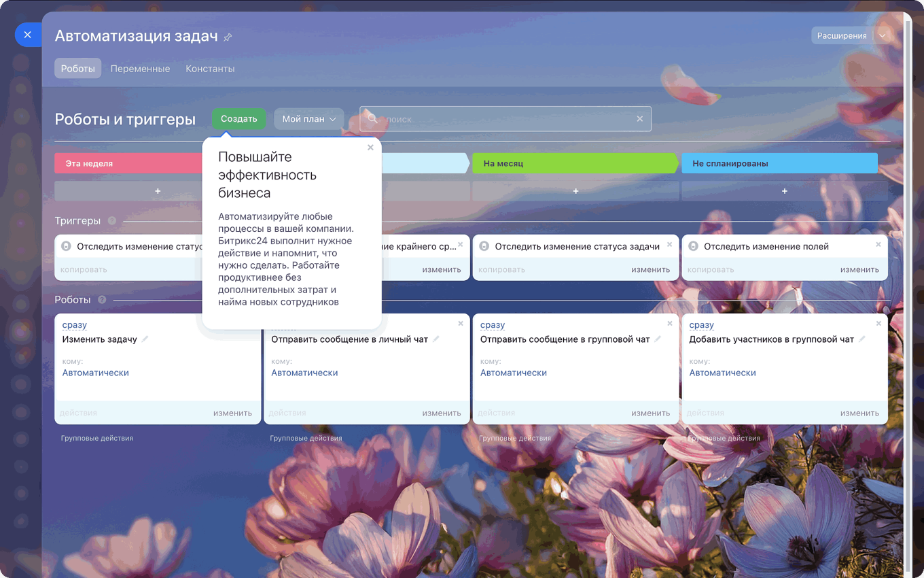Close the side panel with blue X button
The width and height of the screenshot is (924, 578).
(27, 35)
